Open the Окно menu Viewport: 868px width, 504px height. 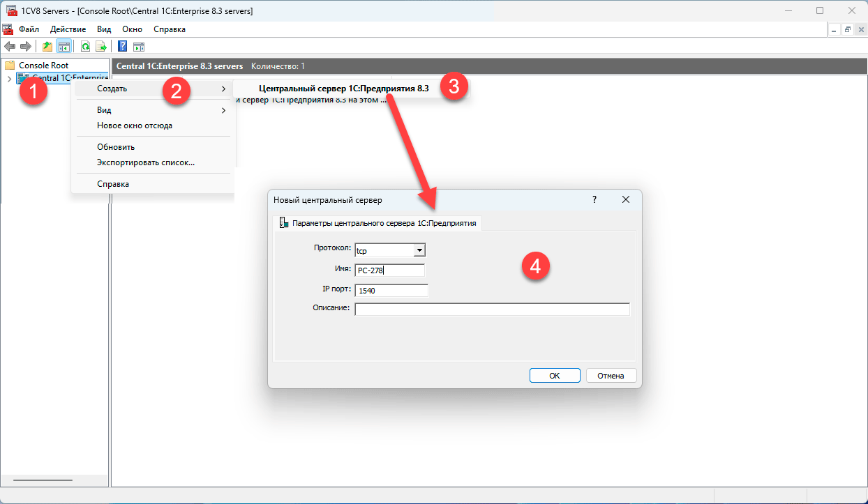pos(132,29)
